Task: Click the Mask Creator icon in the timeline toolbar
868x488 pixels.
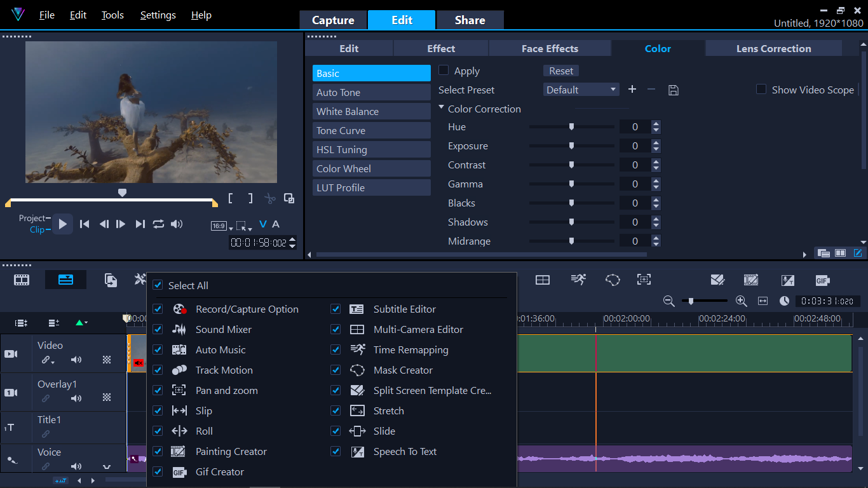Action: coord(613,280)
